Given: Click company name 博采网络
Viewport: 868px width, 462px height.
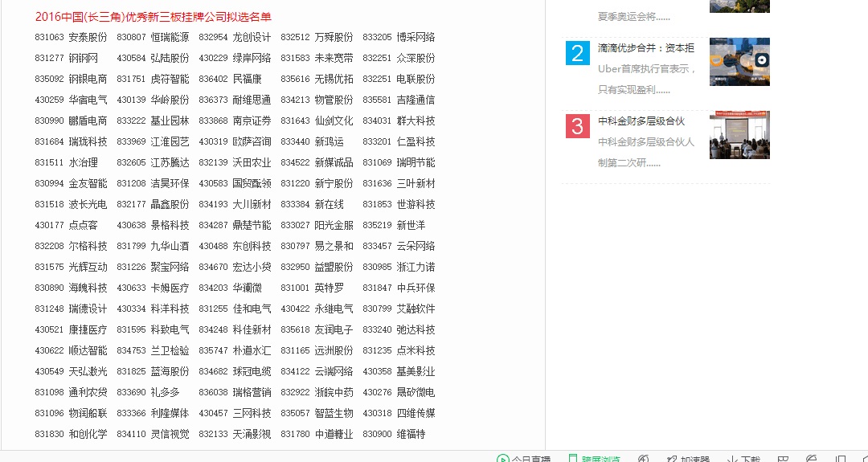Looking at the screenshot, I should click(x=416, y=37).
